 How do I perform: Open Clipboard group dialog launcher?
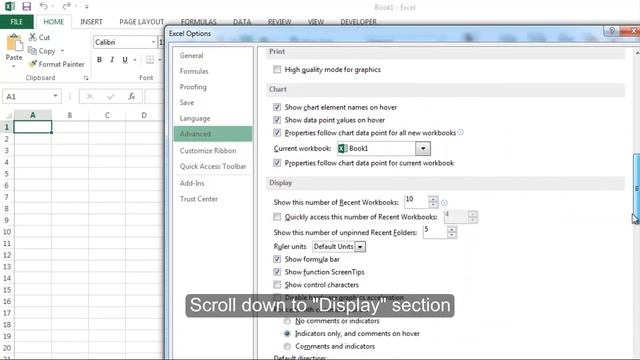pyautogui.click(x=86, y=78)
